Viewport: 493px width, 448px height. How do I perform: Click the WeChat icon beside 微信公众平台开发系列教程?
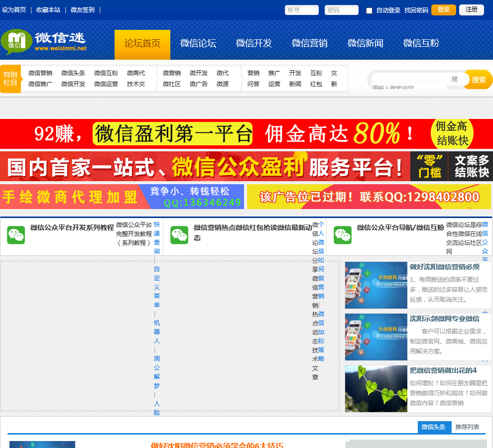pyautogui.click(x=16, y=235)
